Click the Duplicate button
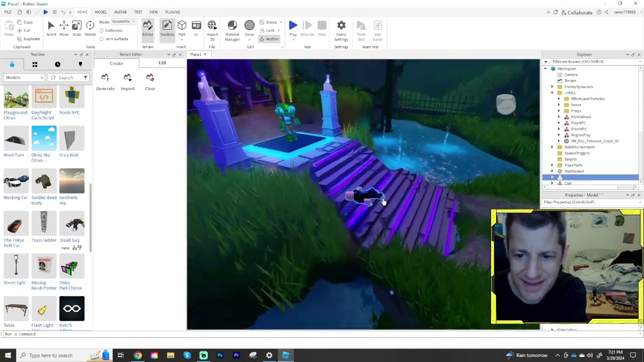 pyautogui.click(x=28, y=39)
